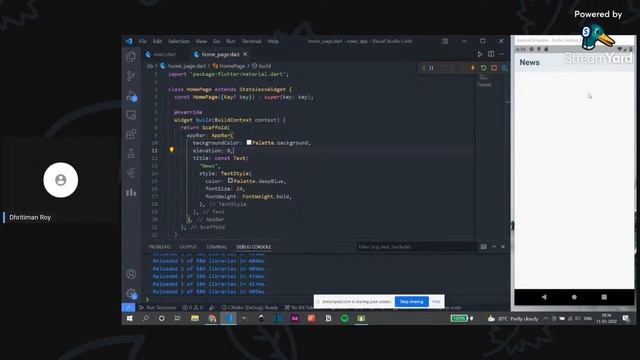
Task: Tap the emulator Back navigation button
Action: pyautogui.click(x=544, y=297)
